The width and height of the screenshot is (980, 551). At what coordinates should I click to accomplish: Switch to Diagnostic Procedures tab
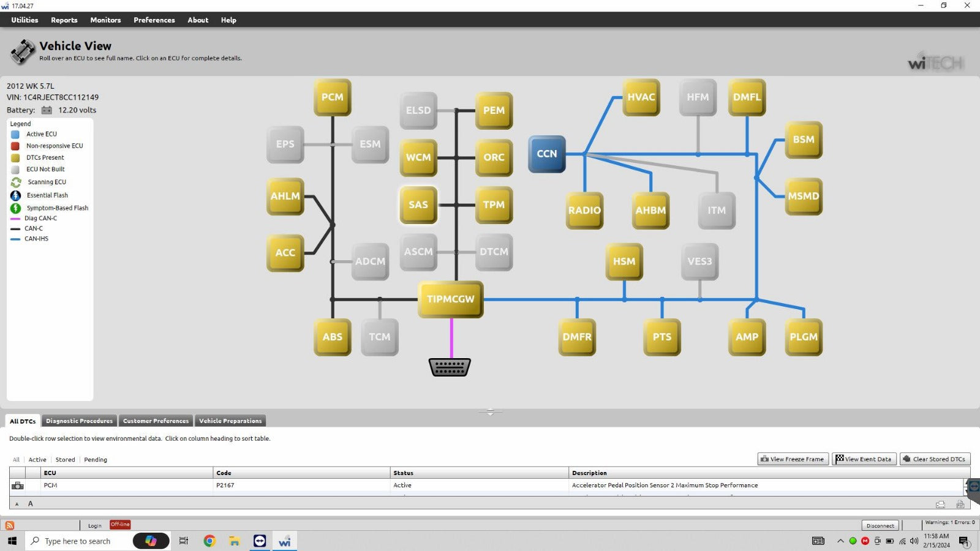point(79,421)
